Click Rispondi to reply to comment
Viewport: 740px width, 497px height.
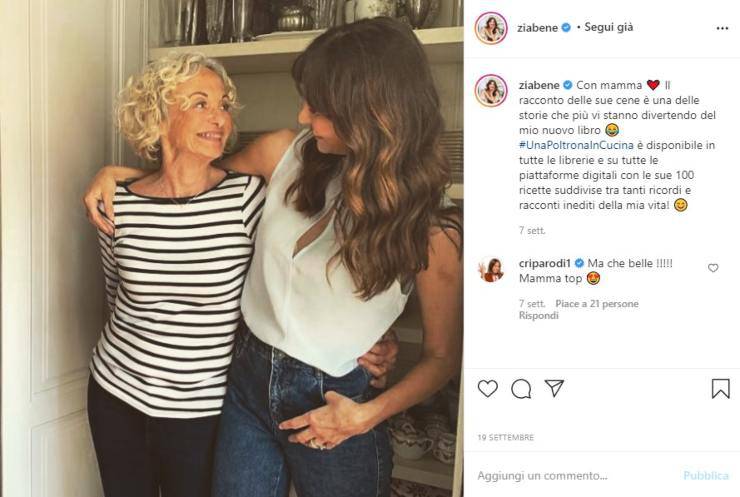(538, 315)
